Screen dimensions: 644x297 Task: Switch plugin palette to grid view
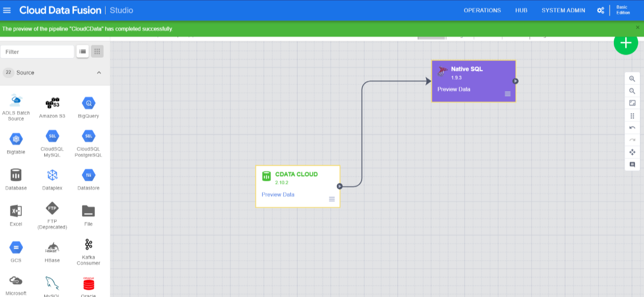coord(97,52)
